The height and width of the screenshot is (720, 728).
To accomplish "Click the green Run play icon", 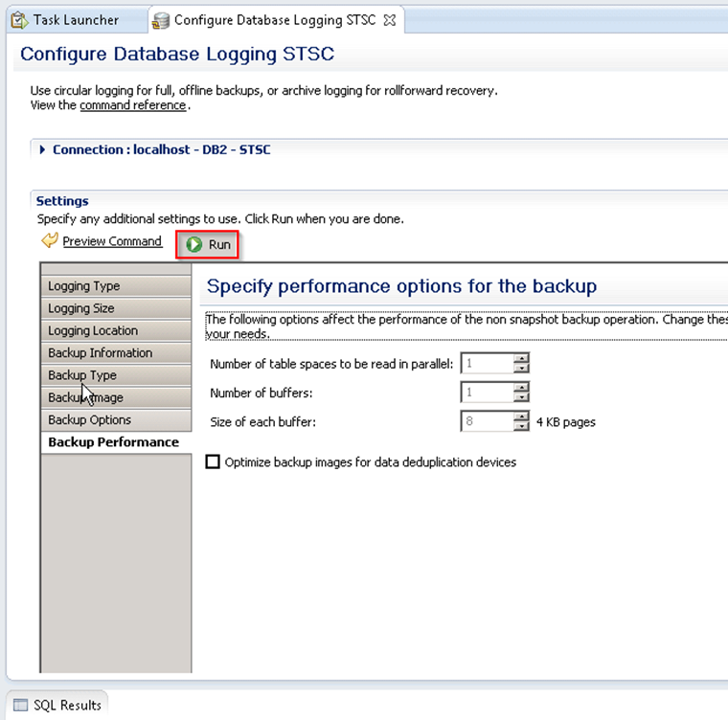I will click(195, 244).
